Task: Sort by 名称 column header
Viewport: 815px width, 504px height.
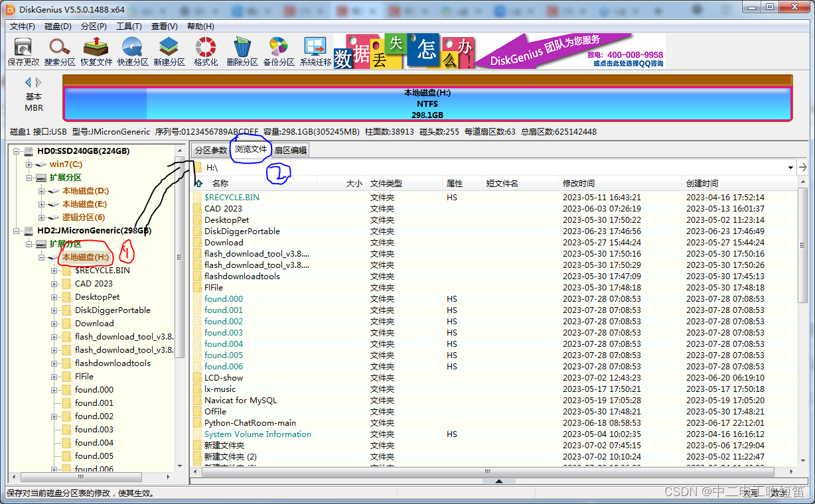Action: pyautogui.click(x=220, y=184)
